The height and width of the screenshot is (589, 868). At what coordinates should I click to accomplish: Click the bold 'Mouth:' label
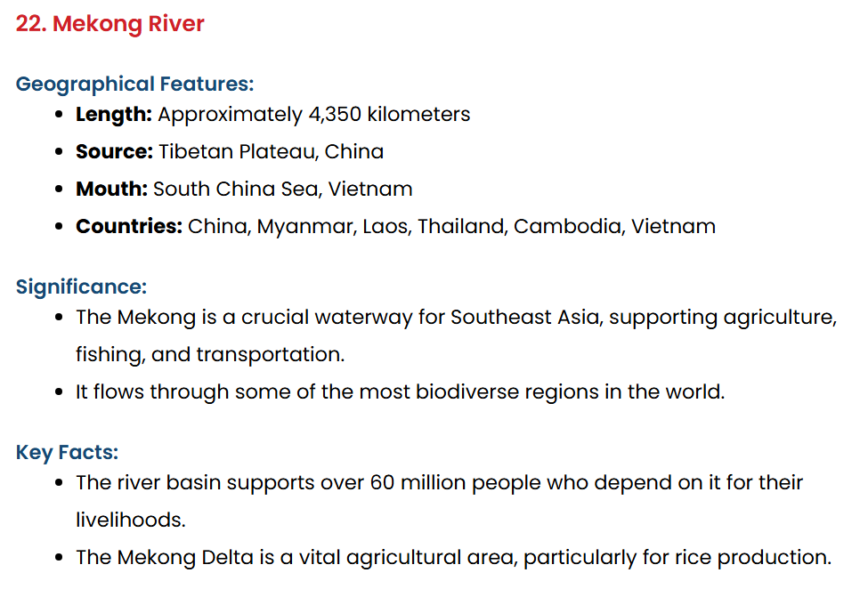click(x=111, y=190)
